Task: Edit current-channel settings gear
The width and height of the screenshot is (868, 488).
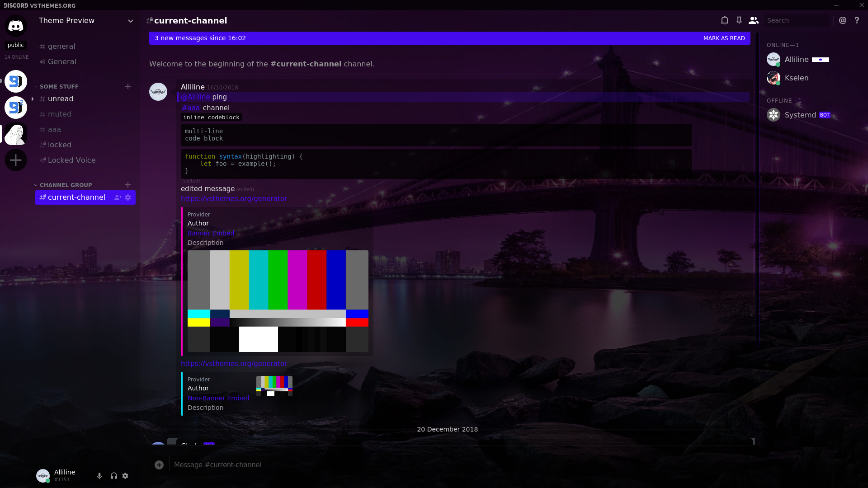Action: [x=128, y=197]
